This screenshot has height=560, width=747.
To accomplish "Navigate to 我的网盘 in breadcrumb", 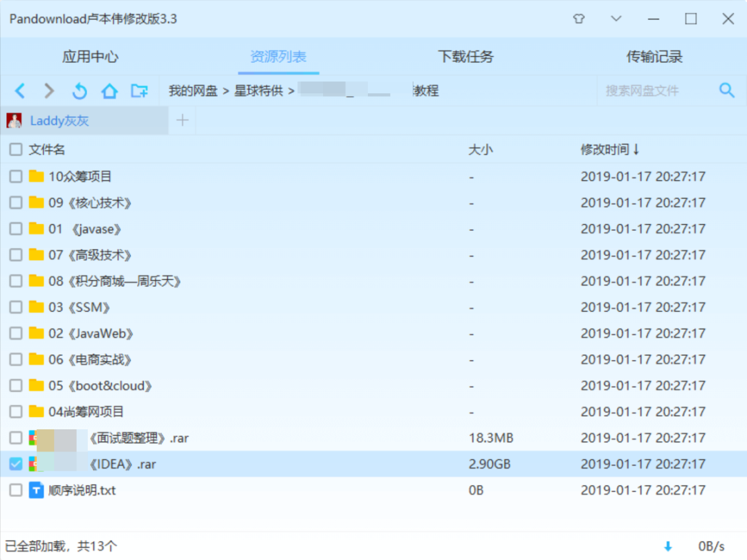I will [x=193, y=91].
